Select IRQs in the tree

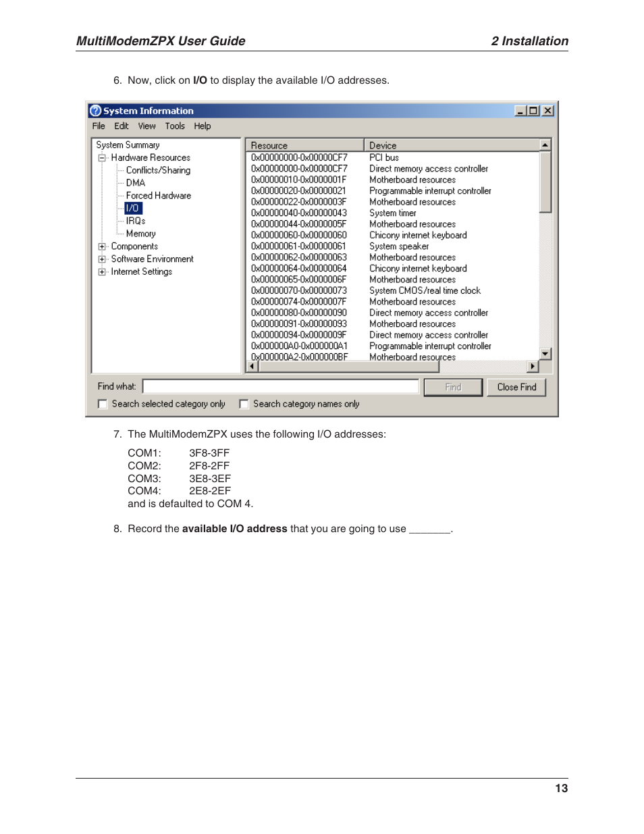(x=136, y=221)
